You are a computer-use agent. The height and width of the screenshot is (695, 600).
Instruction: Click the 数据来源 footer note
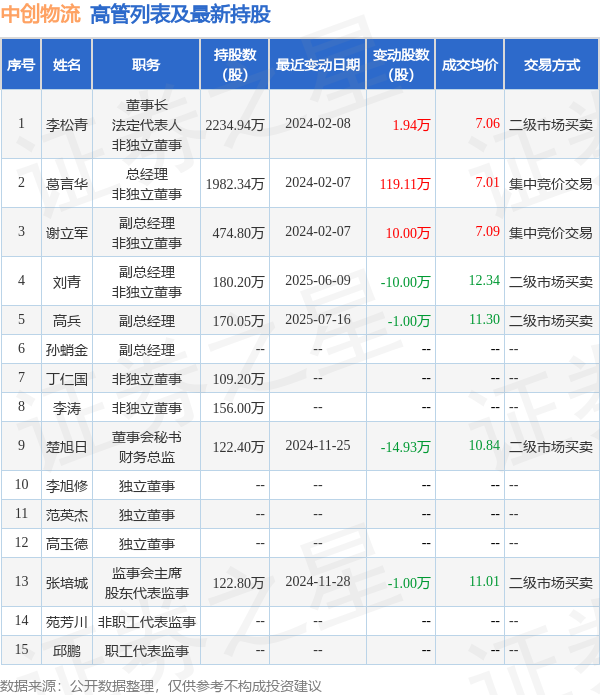pyautogui.click(x=160, y=686)
